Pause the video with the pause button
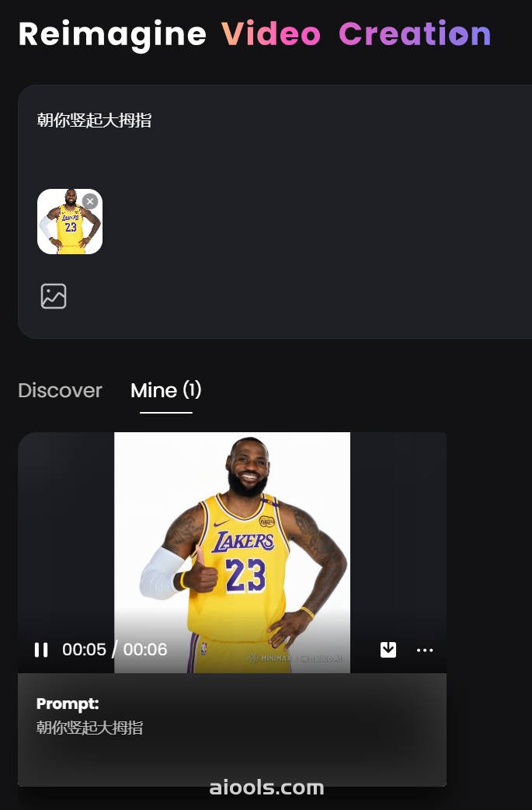The image size is (532, 810). click(x=41, y=649)
